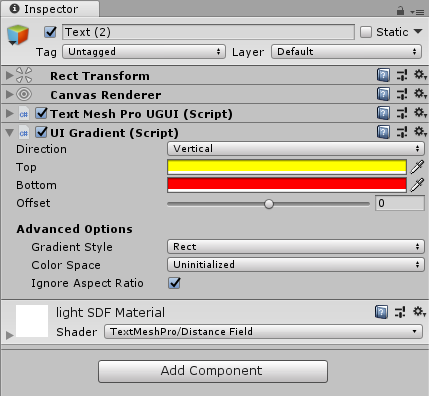Image resolution: width=429 pixels, height=396 pixels.
Task: Click the Offset value field
Action: (x=400, y=203)
